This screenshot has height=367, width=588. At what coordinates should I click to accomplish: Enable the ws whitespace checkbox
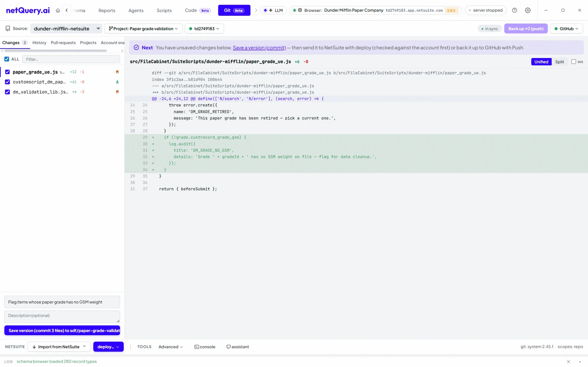pos(574,62)
